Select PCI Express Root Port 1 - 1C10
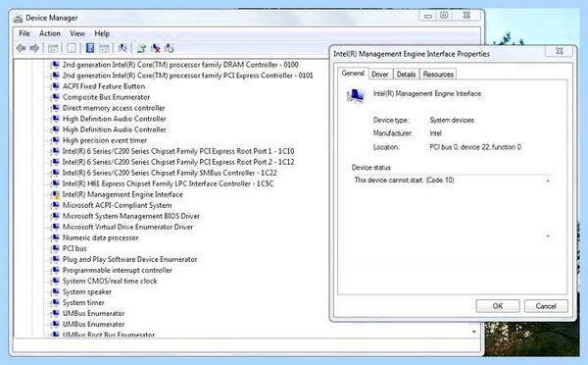588x365 pixels. point(178,151)
